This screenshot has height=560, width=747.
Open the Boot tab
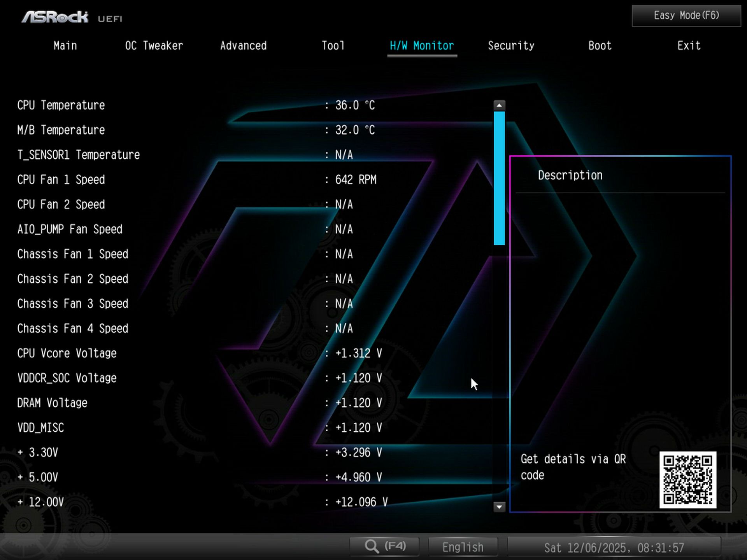point(599,45)
